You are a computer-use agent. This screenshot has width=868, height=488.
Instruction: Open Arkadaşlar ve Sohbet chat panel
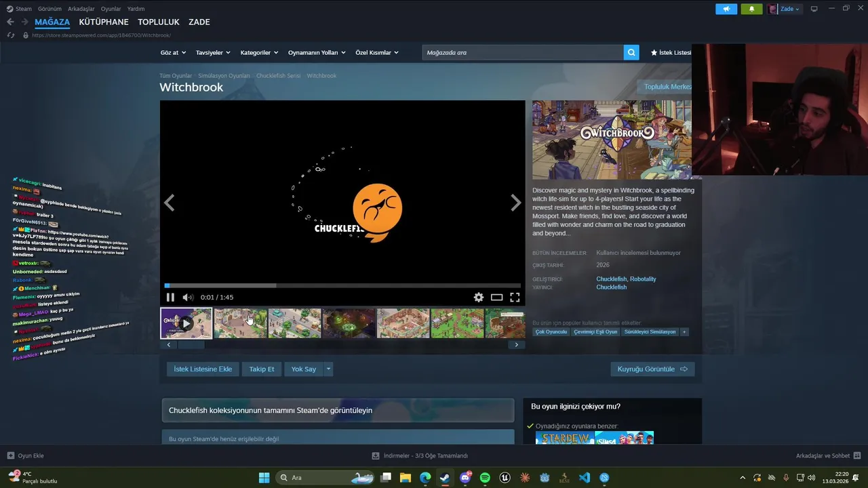(828, 455)
